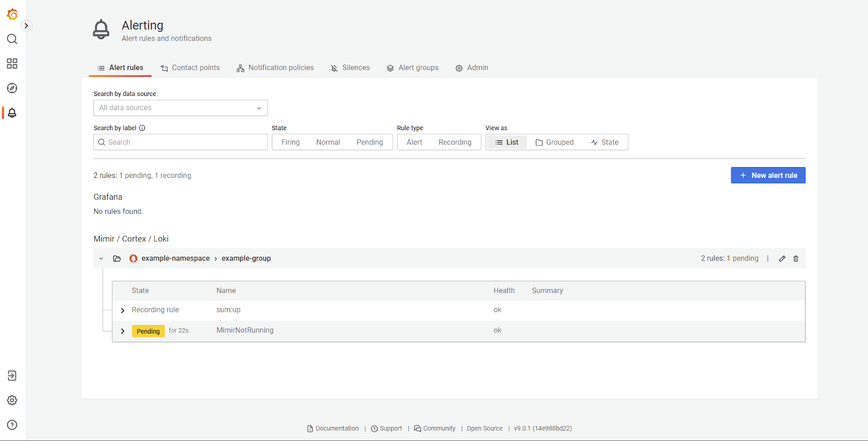Click the 'for 22s' duration text
868x441 pixels.
tap(178, 330)
